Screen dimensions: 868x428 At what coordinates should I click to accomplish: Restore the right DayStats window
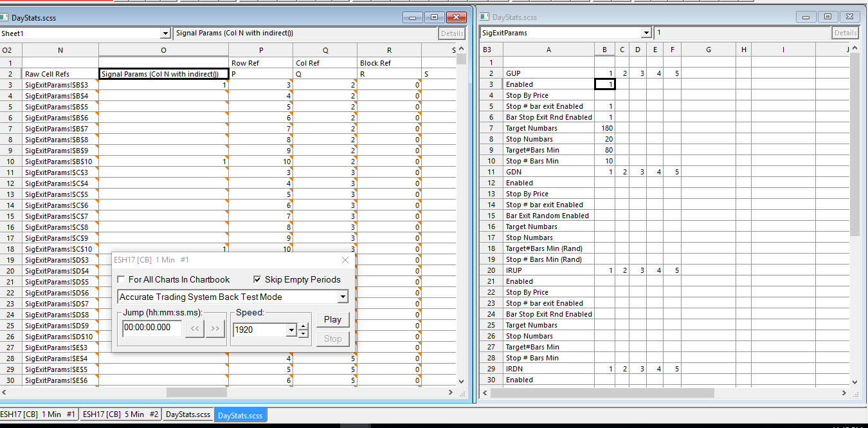[828, 17]
